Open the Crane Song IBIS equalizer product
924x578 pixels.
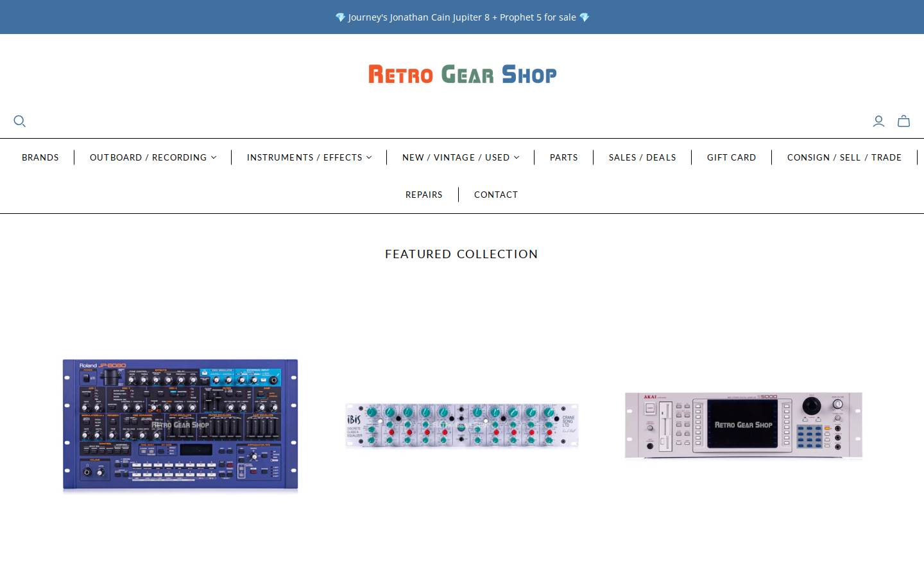tap(462, 425)
